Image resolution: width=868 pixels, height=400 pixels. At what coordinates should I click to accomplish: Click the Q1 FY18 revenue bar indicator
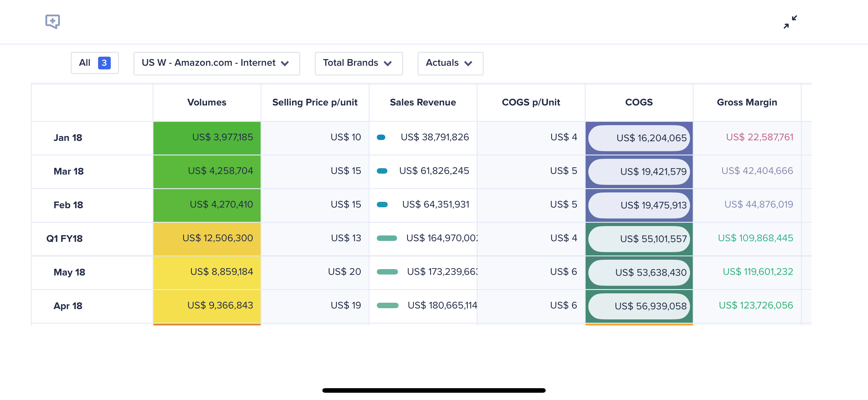tap(386, 238)
